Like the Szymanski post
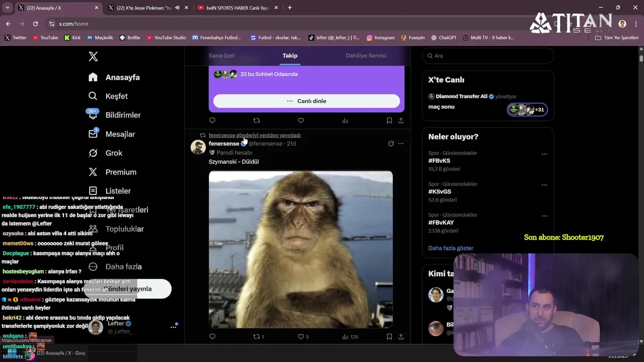Viewport: 644px width, 362px height. pyautogui.click(x=303, y=337)
